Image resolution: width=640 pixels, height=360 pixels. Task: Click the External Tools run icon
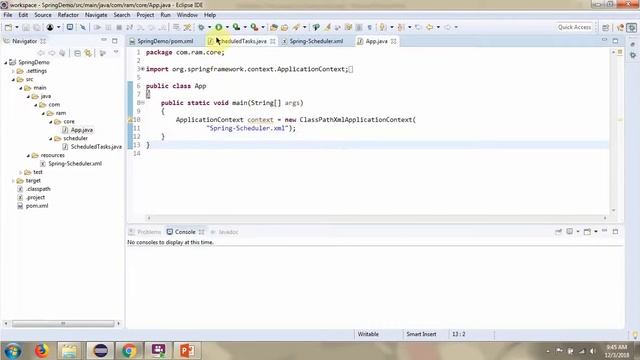coord(254,27)
